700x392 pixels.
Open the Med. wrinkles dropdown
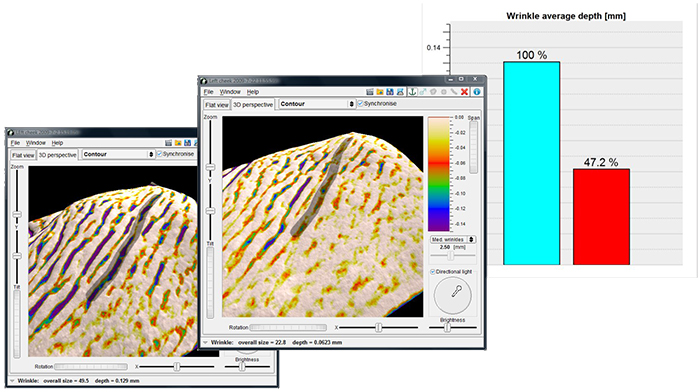[453, 240]
